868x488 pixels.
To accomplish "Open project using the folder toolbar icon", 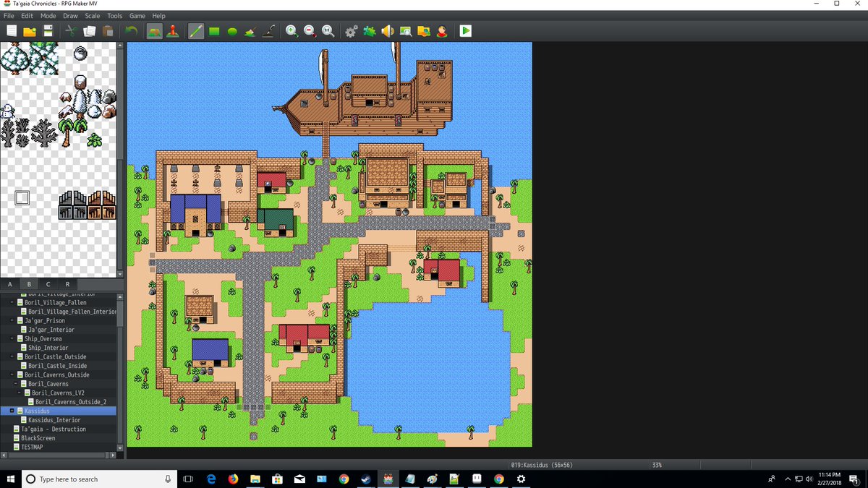I will (30, 31).
